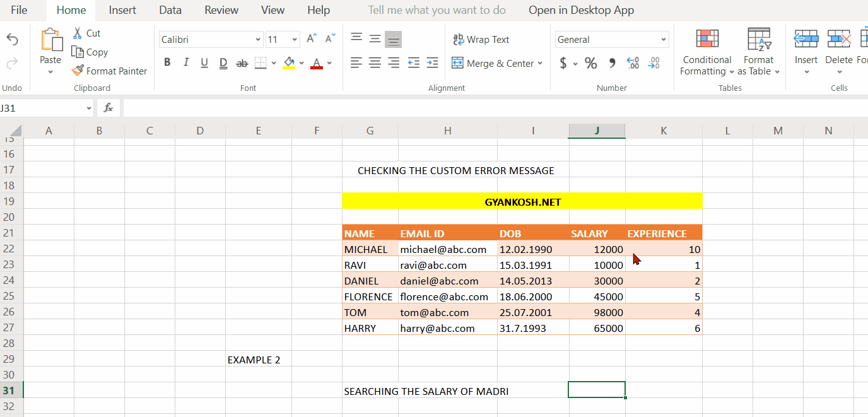The height and width of the screenshot is (417, 868).
Task: Open the Review ribbon tab
Action: tap(221, 10)
